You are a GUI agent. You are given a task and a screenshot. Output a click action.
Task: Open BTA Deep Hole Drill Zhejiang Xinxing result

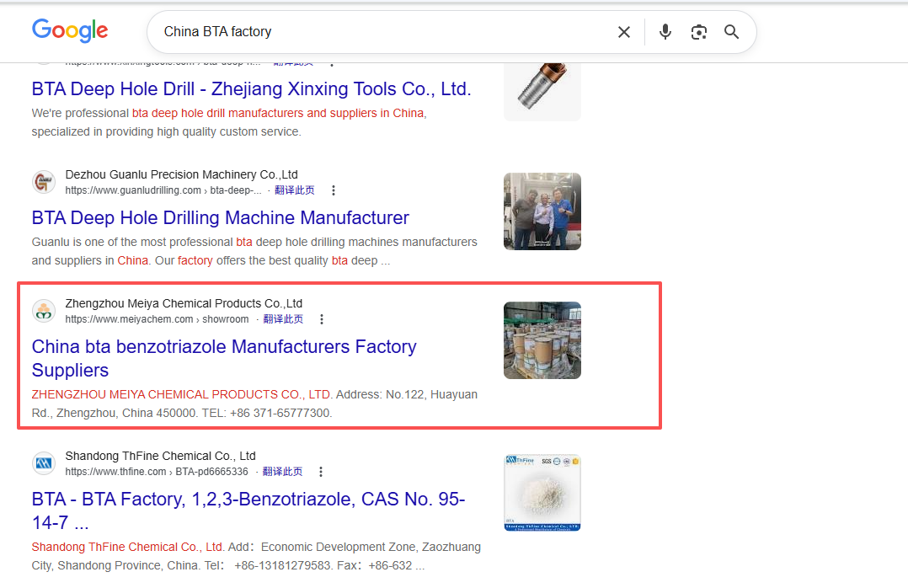coord(251,88)
